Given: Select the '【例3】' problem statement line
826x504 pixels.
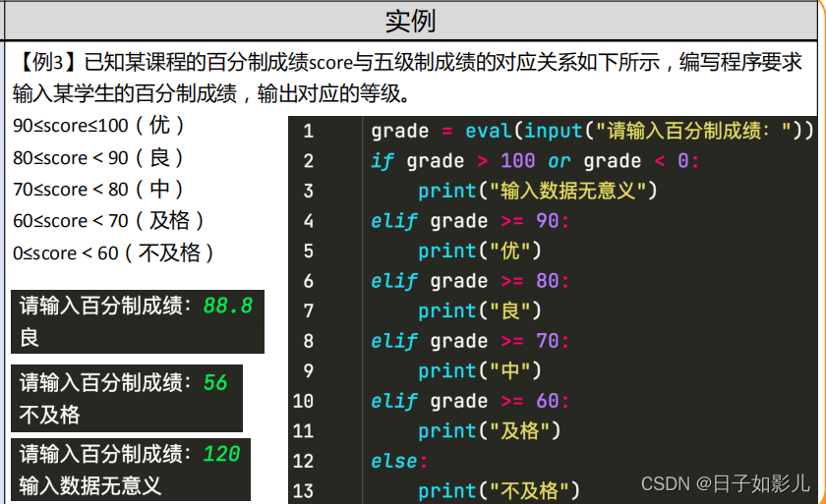Looking at the screenshot, I should click(x=407, y=62).
